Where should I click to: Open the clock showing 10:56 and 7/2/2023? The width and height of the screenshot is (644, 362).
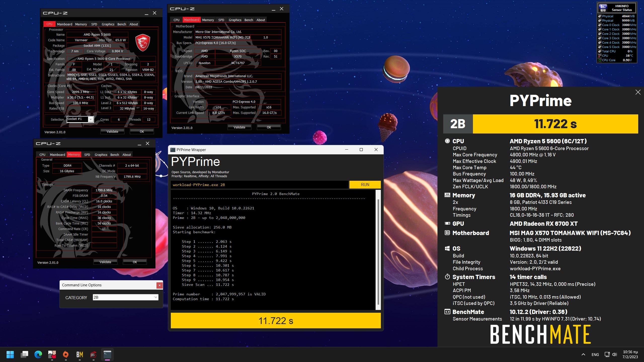(x=630, y=354)
